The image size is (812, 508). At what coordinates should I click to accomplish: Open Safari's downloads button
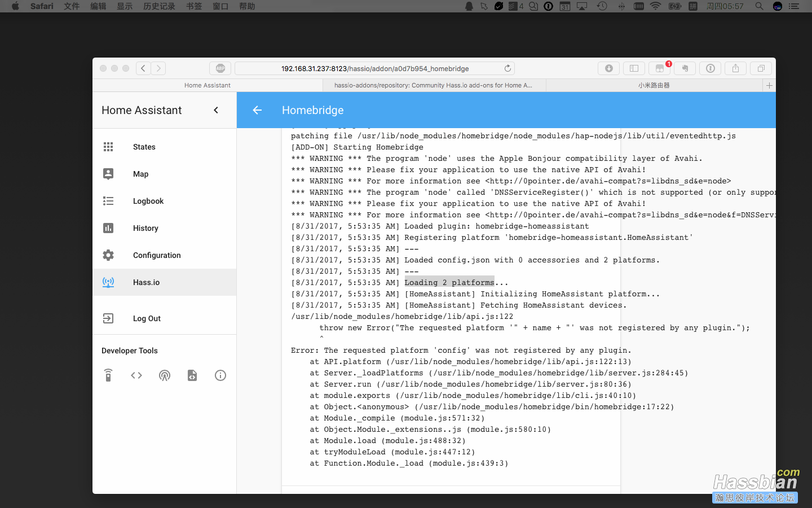[609, 68]
